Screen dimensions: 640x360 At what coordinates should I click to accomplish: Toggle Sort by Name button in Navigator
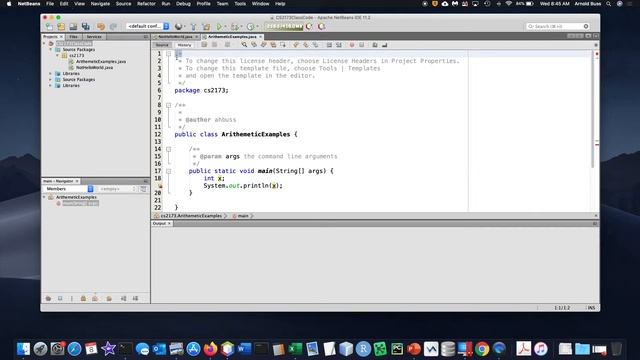point(123,299)
